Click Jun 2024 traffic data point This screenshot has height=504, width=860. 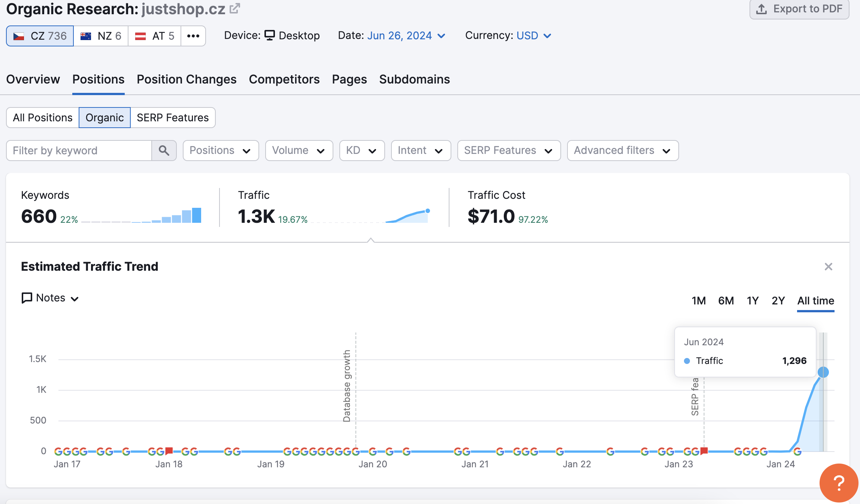[823, 372]
